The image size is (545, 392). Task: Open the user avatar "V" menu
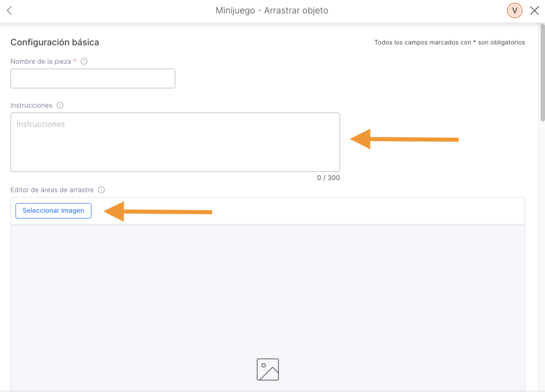(x=515, y=11)
